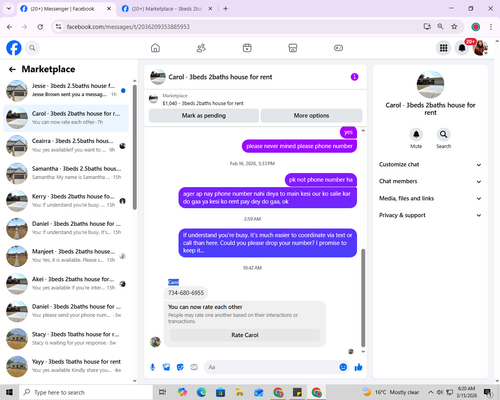Open the Gaming icon in top nav
The height and width of the screenshot is (400, 500).
pos(338,48)
